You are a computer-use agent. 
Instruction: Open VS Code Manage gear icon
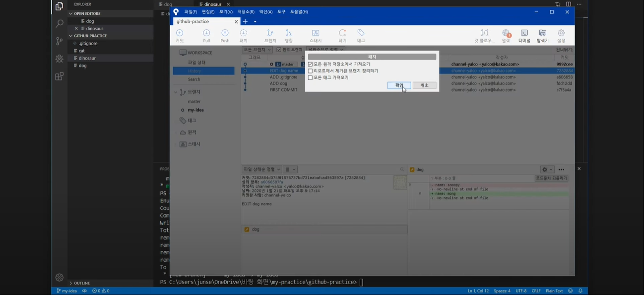point(59,277)
